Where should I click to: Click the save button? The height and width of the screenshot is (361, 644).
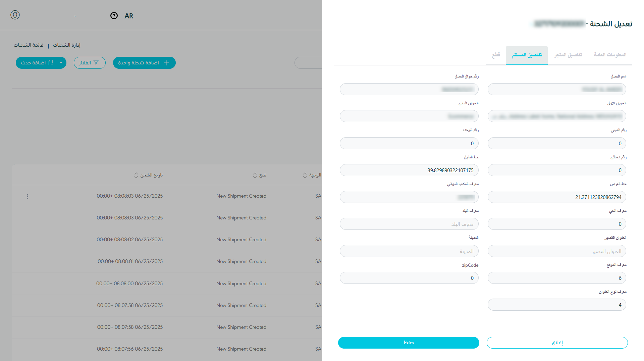click(409, 343)
